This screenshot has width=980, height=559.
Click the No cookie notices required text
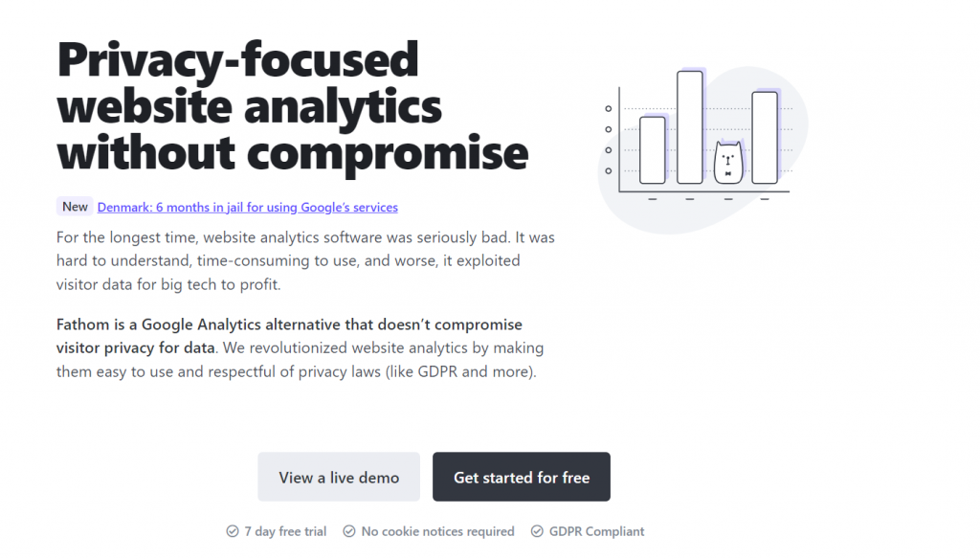[x=437, y=531]
